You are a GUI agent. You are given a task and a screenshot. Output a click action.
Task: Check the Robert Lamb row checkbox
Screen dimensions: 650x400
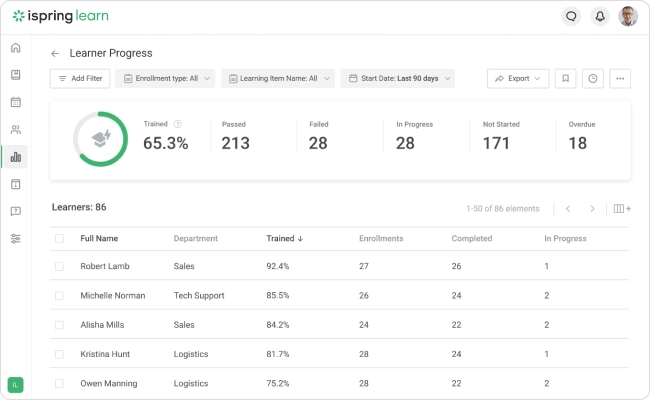pos(59,266)
